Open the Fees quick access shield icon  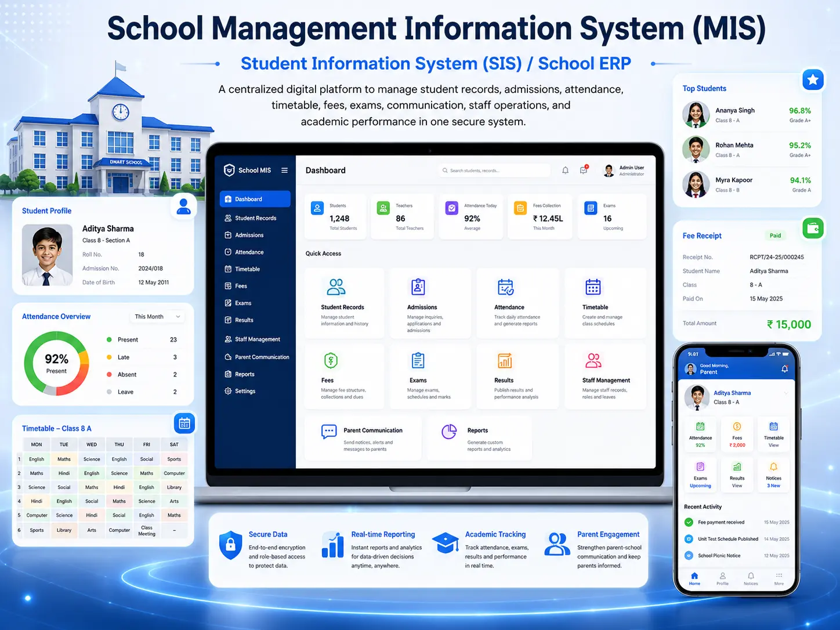click(331, 360)
